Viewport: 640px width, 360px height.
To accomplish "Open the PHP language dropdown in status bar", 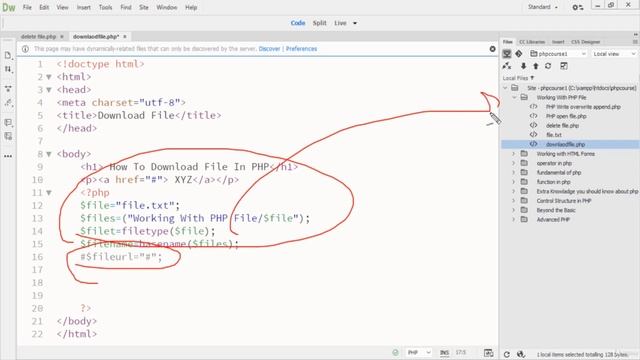I will click(x=418, y=352).
